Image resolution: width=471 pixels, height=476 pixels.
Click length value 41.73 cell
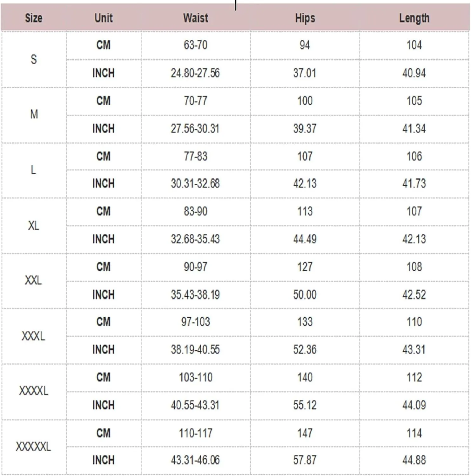[414, 183]
